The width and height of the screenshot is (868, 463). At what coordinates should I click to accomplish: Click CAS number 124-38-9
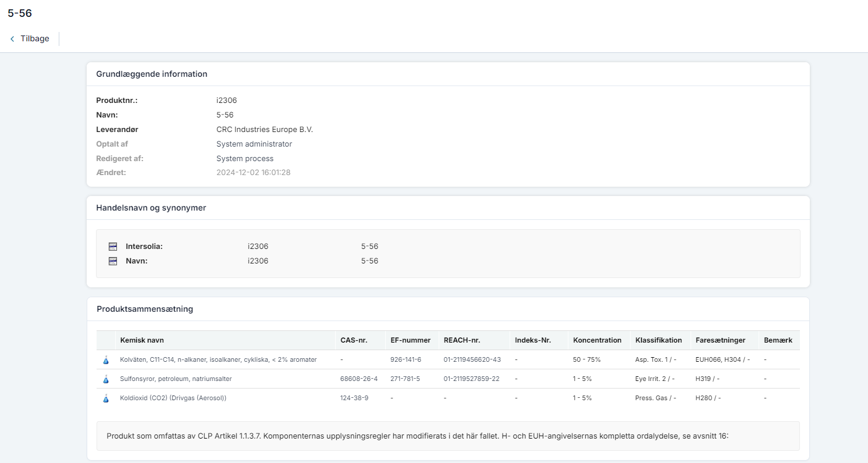[353, 398]
